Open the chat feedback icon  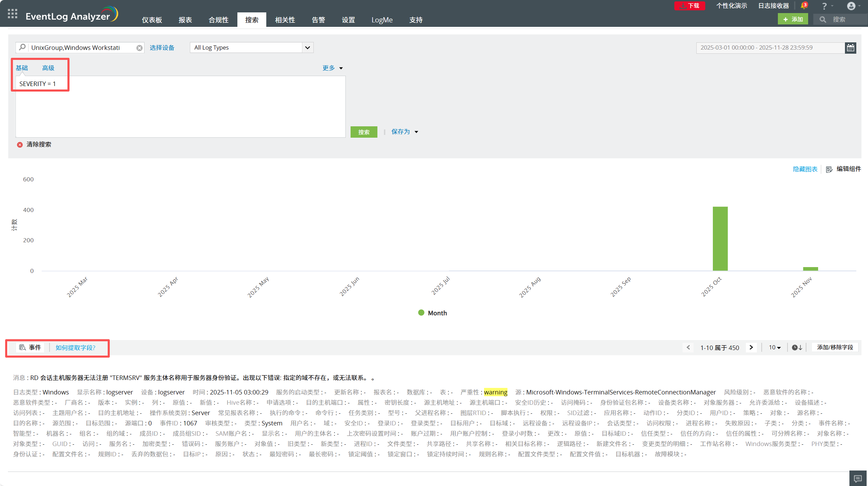(858, 478)
